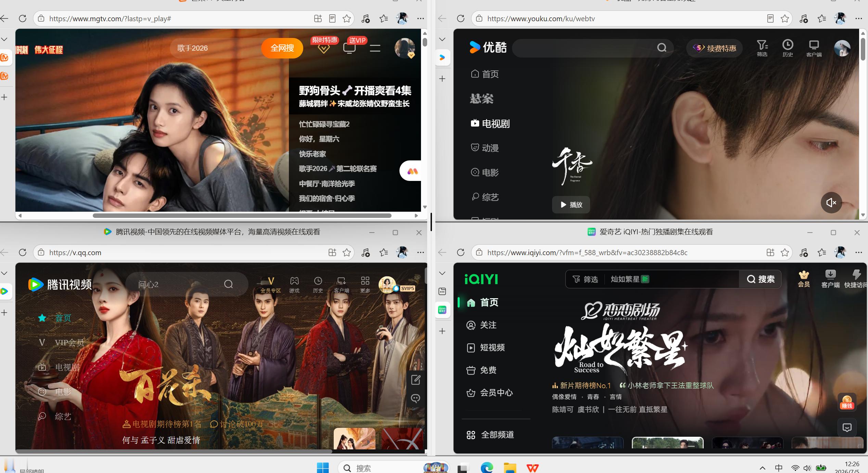Viewport: 868px width, 473px height.
Task: Click the Tencent Video search magnifier icon
Action: [228, 284]
